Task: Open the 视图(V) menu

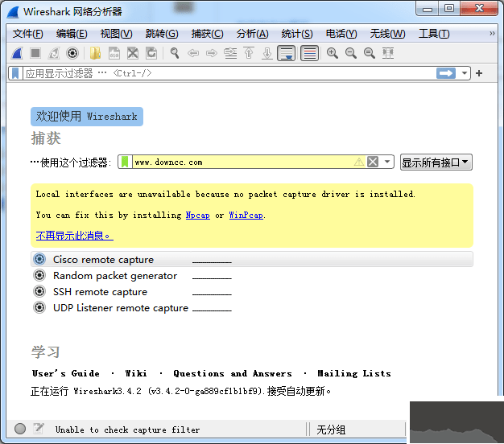Action: (x=117, y=34)
